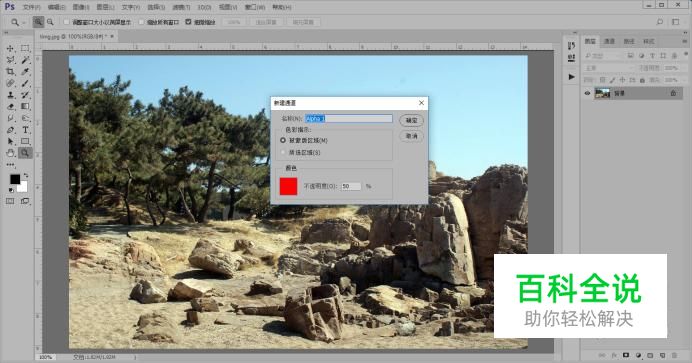Open the Edit Toolbar three-dots button
Viewport: 692px width, 363px height.
(11, 165)
